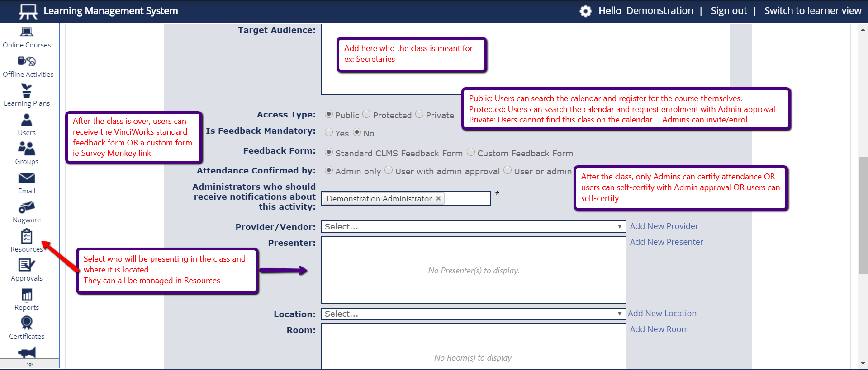Viewport: 868px width, 370px height.
Task: Click the settings gear icon in header
Action: [585, 11]
